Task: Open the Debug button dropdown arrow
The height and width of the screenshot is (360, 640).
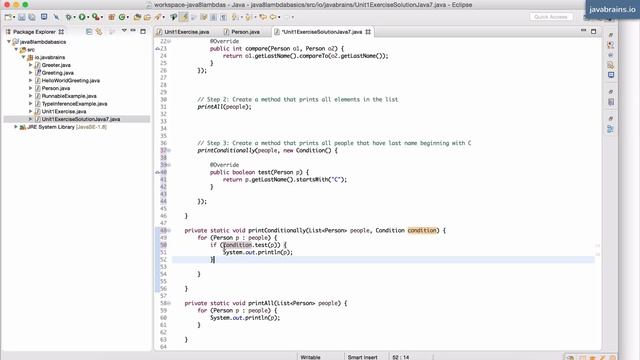Action: pos(75,17)
